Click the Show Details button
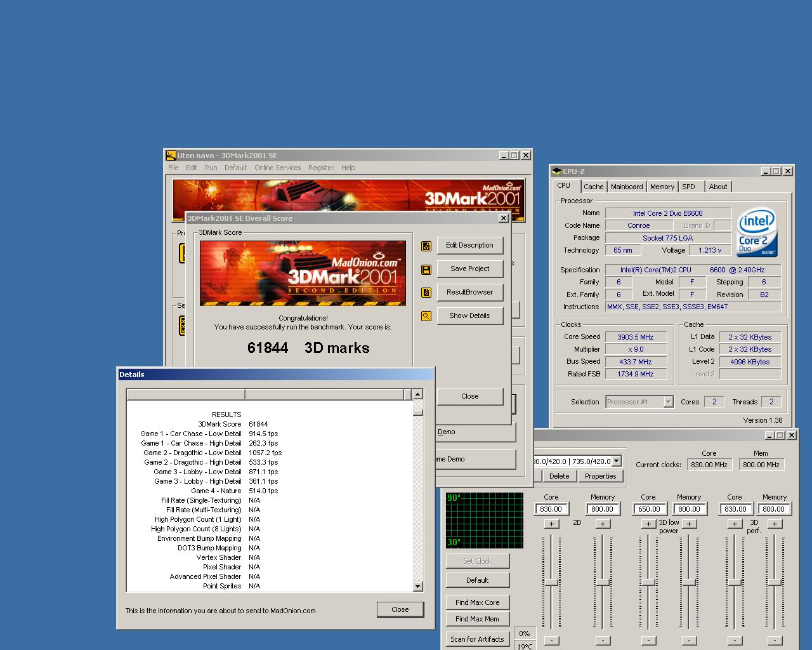 point(469,316)
